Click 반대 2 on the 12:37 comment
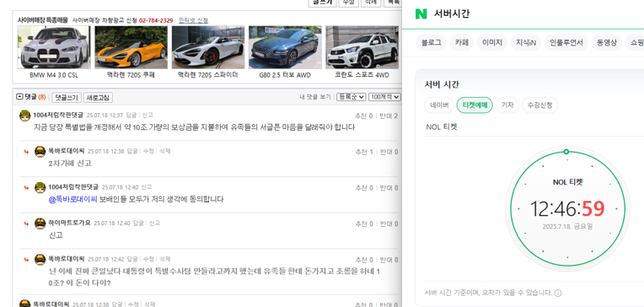Image resolution: width=644 pixels, height=307 pixels. [389, 116]
